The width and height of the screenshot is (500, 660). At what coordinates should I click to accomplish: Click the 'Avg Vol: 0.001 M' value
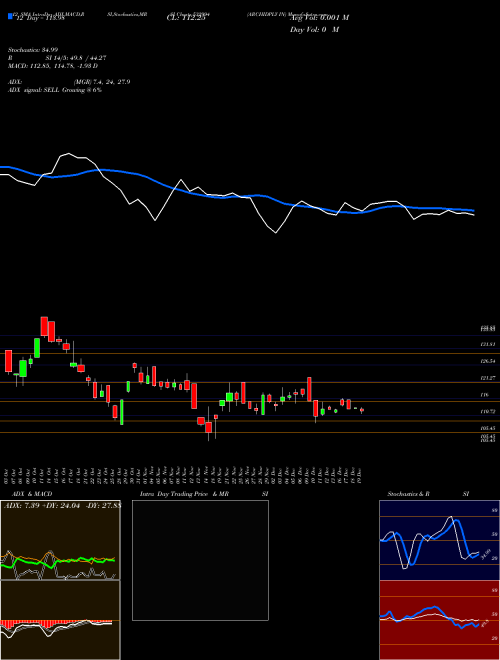(319, 18)
